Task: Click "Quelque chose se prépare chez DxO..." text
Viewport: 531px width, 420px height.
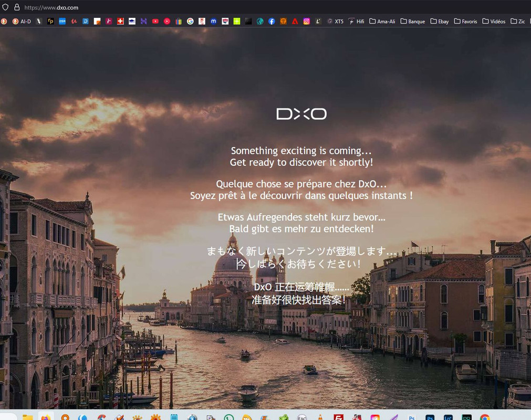Action: coord(301,184)
